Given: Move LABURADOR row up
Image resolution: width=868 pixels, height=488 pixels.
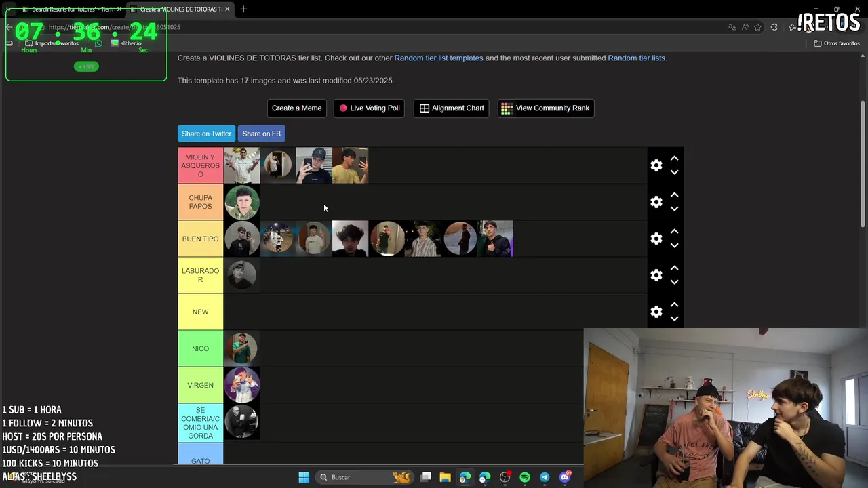Looking at the screenshot, I should pos(674,268).
